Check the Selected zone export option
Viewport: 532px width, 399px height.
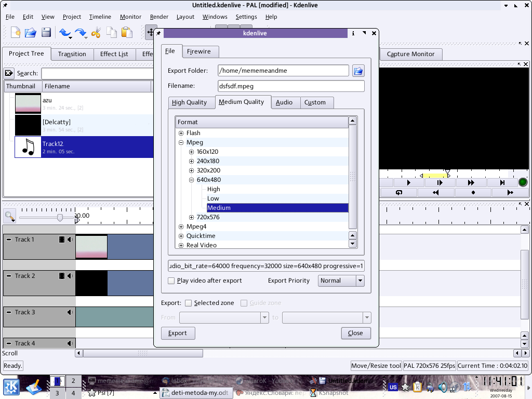pyautogui.click(x=189, y=303)
